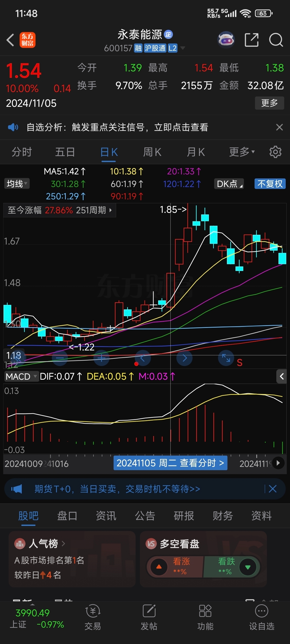Tap the 融 margin trading badge
Viewport: 290px width, 644px height.
coord(138,48)
